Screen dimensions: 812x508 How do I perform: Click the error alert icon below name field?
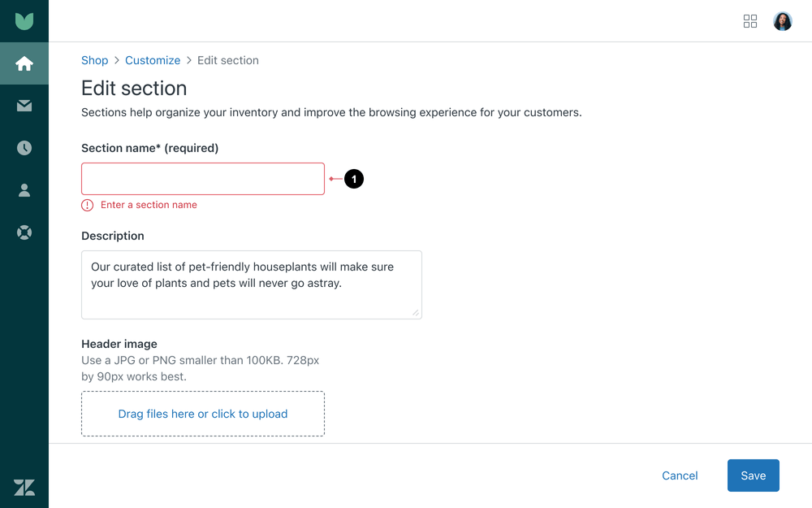(x=87, y=205)
